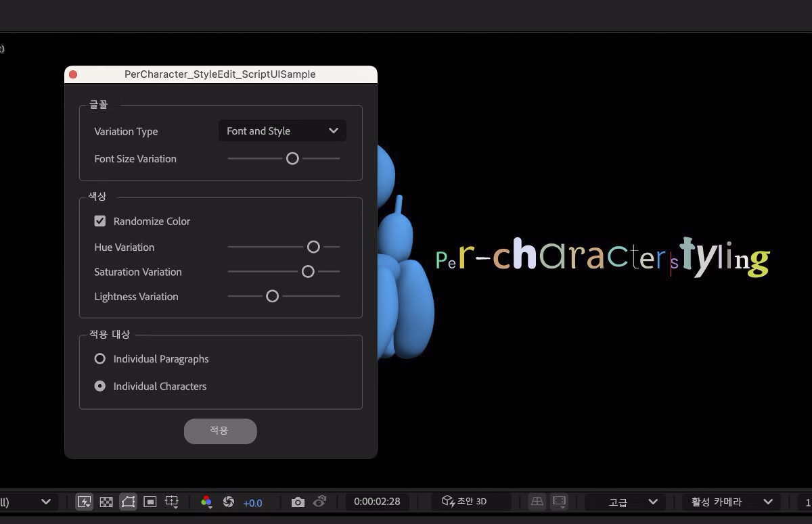Take a snapshot of the composition
This screenshot has width=812, height=524.
tap(298, 502)
